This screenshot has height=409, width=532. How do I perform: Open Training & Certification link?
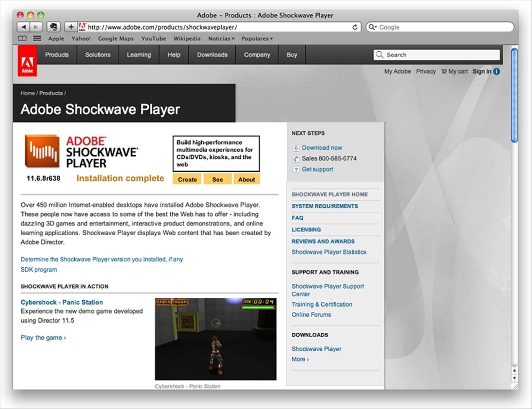[x=322, y=304]
